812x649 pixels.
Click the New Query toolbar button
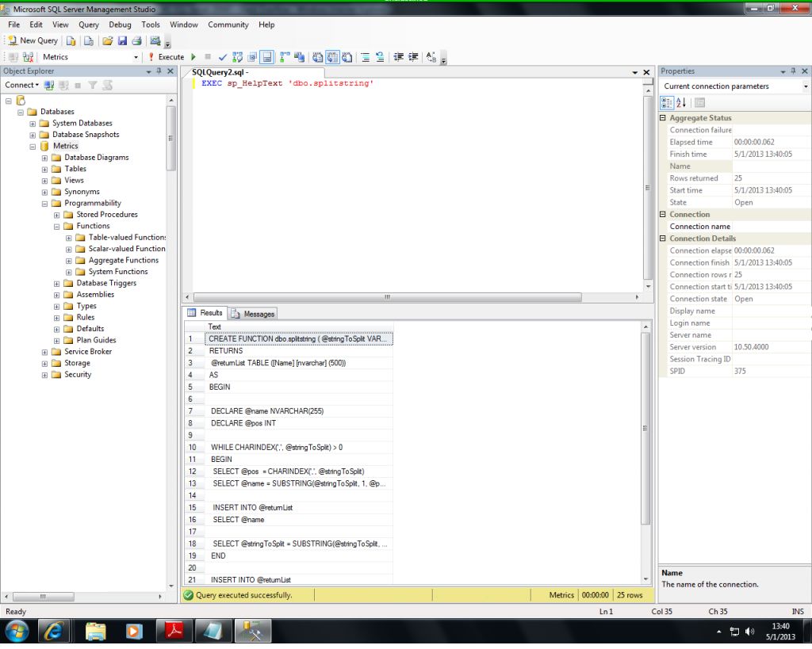coord(33,40)
